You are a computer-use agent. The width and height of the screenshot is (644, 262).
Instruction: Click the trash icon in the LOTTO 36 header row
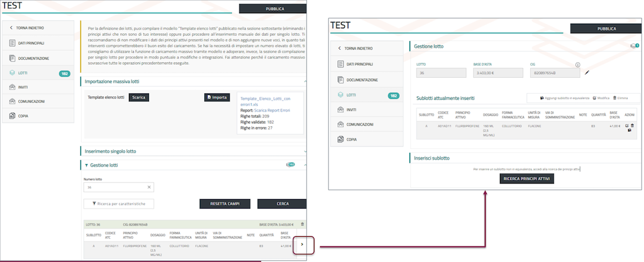tap(302, 224)
